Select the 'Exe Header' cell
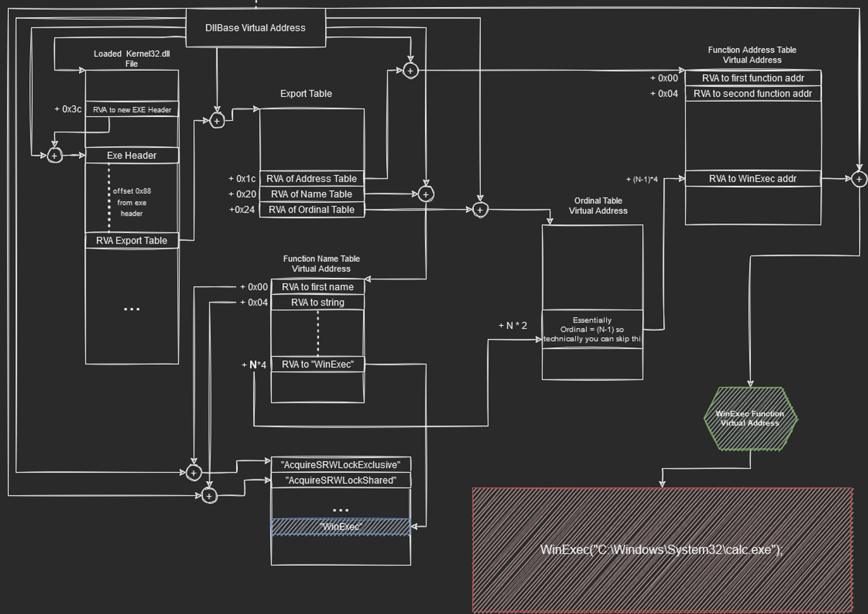The width and height of the screenshot is (868, 614). 132,156
